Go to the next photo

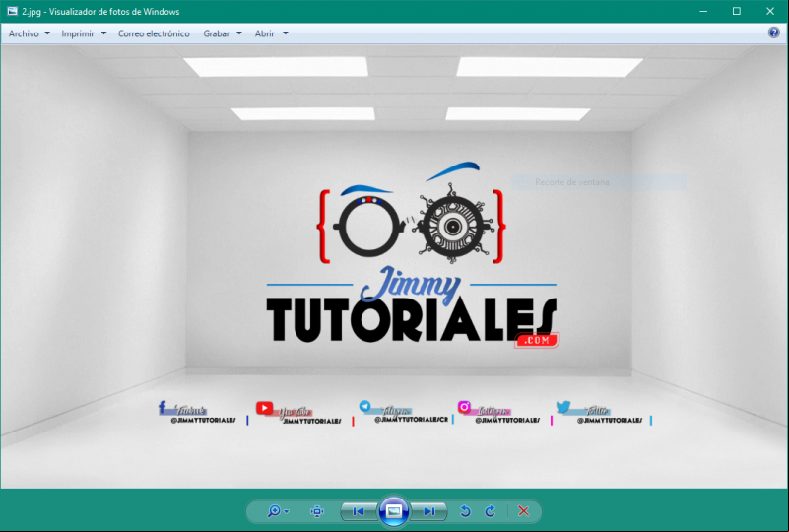click(428, 512)
